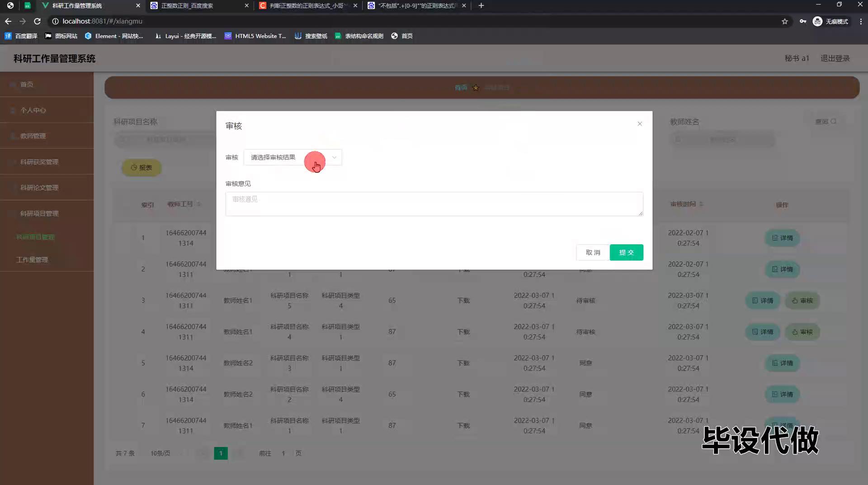Viewport: 868px width, 485px height.
Task: Bookmark this page with star icon
Action: pos(784,21)
